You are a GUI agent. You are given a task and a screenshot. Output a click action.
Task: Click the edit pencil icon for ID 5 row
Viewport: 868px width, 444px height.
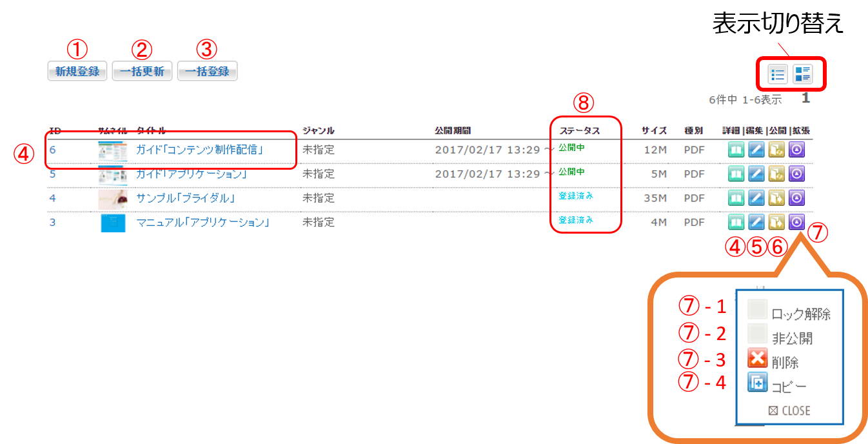tap(756, 174)
